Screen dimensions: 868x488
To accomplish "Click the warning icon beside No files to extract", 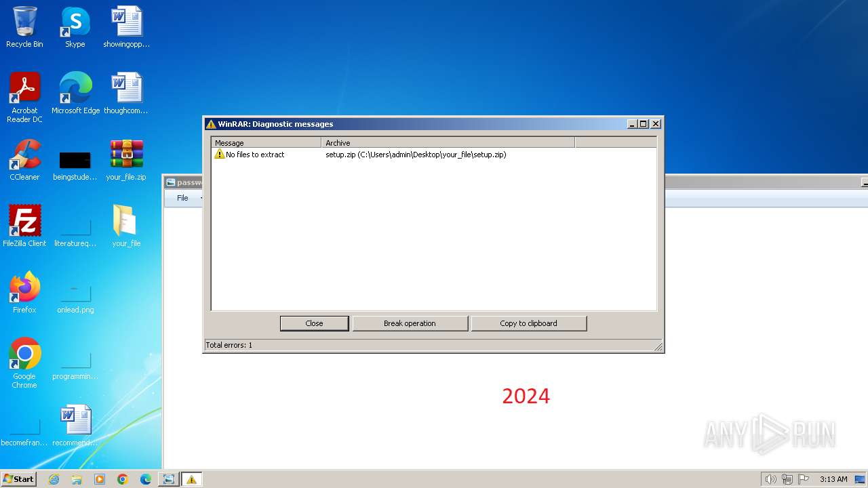I will point(219,154).
